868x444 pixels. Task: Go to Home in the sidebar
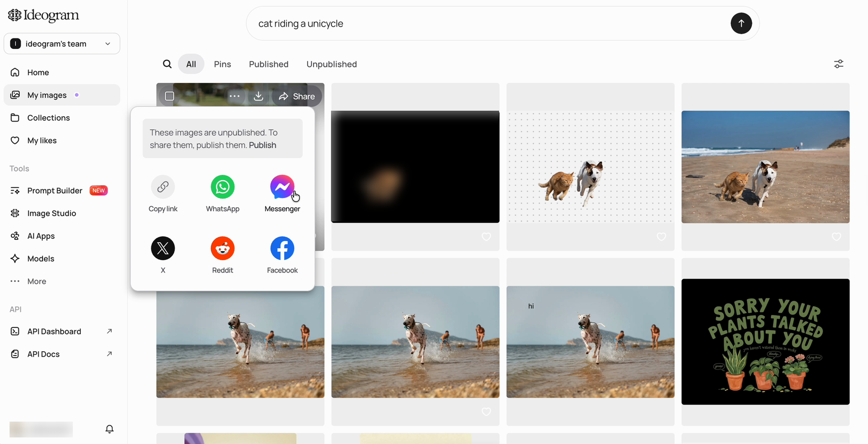[62, 72]
